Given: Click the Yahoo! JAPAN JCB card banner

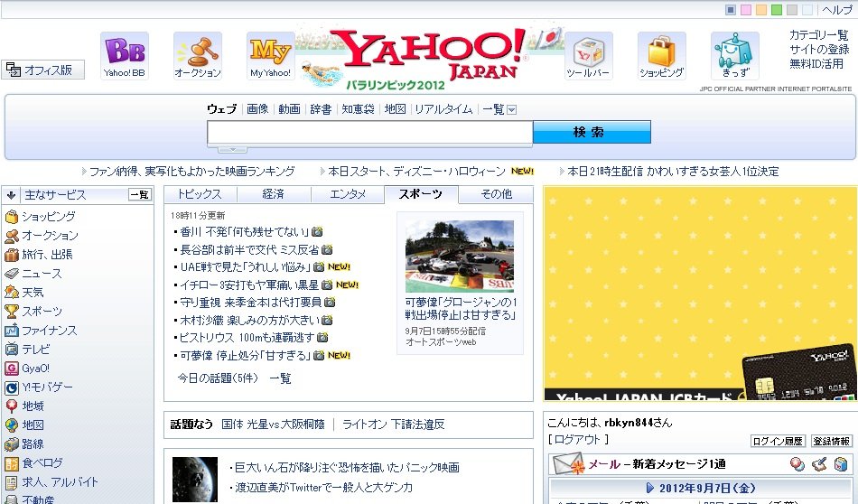Looking at the screenshot, I should (x=701, y=294).
